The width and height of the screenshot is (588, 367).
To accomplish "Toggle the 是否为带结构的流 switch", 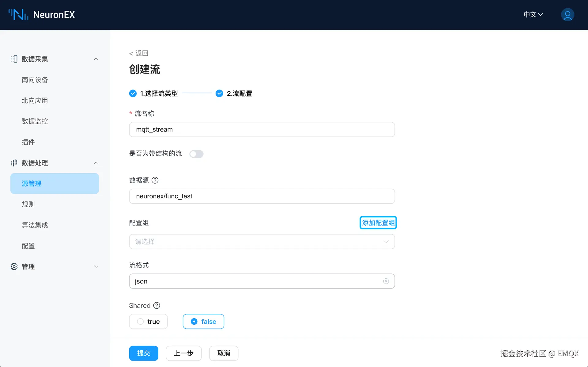I will (196, 154).
